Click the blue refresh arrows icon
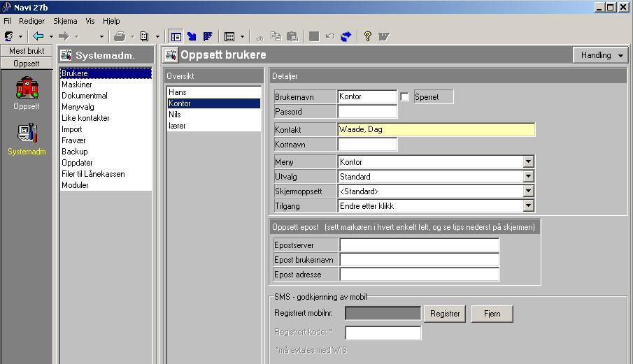 pyautogui.click(x=346, y=36)
